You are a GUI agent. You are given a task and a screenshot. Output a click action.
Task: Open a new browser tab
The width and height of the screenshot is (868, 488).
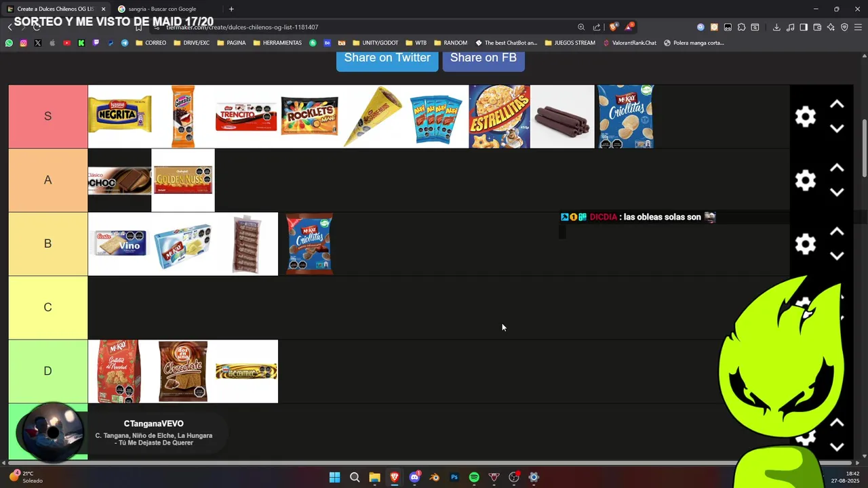coord(231,9)
